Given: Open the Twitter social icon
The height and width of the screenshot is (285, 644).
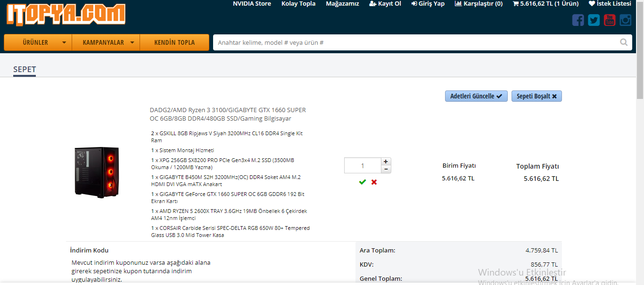Looking at the screenshot, I should pyautogui.click(x=594, y=20).
